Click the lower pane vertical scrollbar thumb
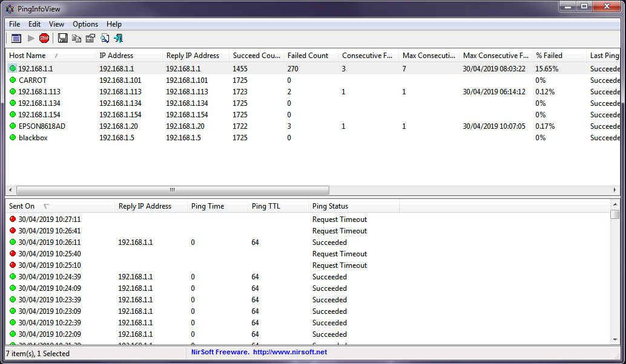The height and width of the screenshot is (364, 626). 614,215
